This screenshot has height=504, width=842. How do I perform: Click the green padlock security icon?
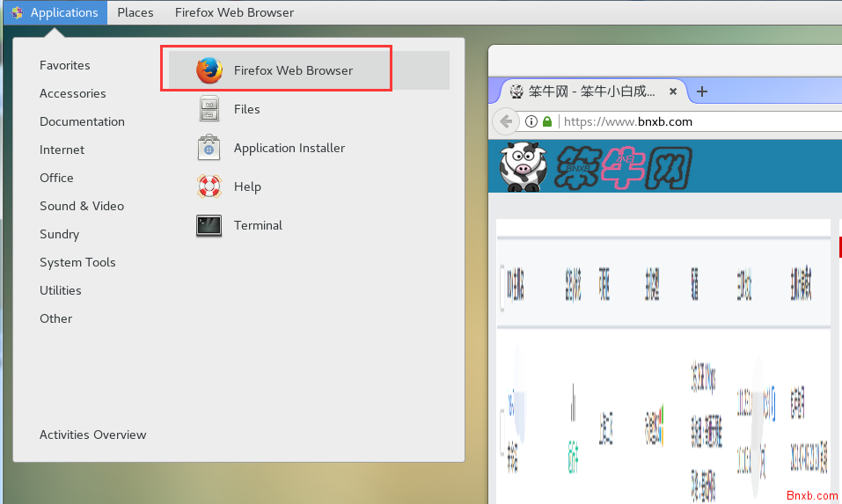pyautogui.click(x=547, y=121)
